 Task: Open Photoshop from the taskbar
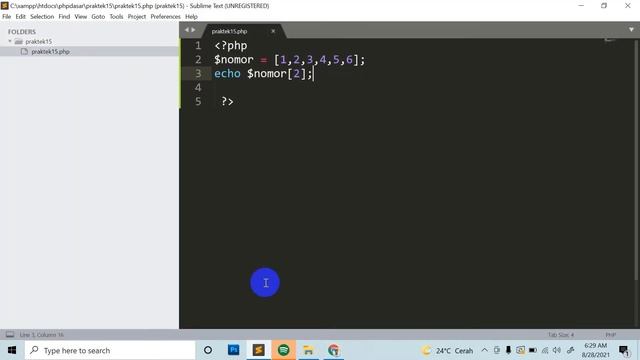[x=233, y=350]
